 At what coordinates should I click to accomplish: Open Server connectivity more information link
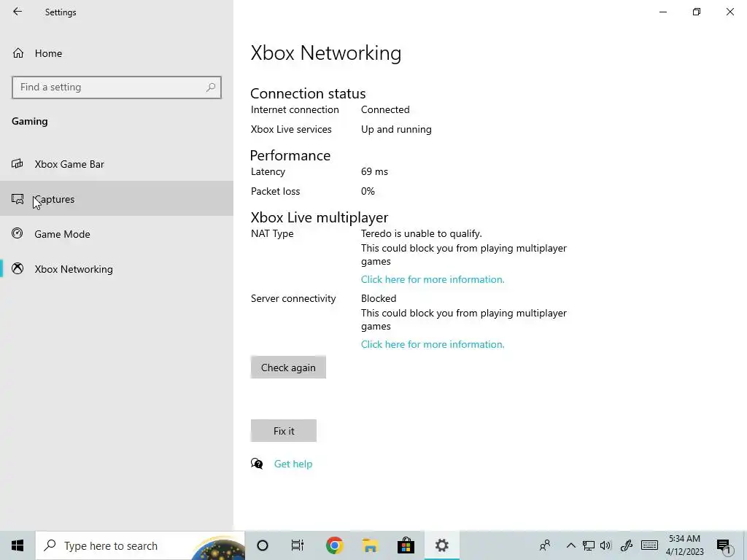[433, 344]
